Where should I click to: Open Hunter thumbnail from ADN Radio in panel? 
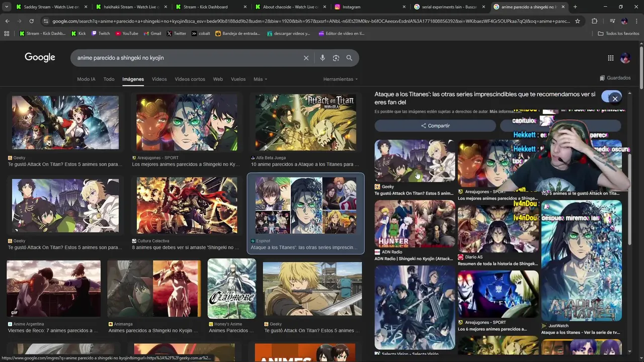[x=415, y=224]
